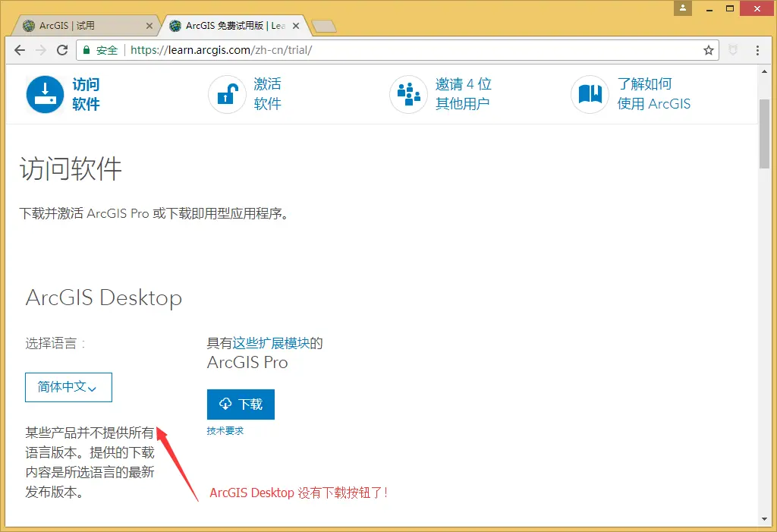Image resolution: width=777 pixels, height=532 pixels.
Task: Click the 安全 label in address bar
Action: click(x=107, y=50)
